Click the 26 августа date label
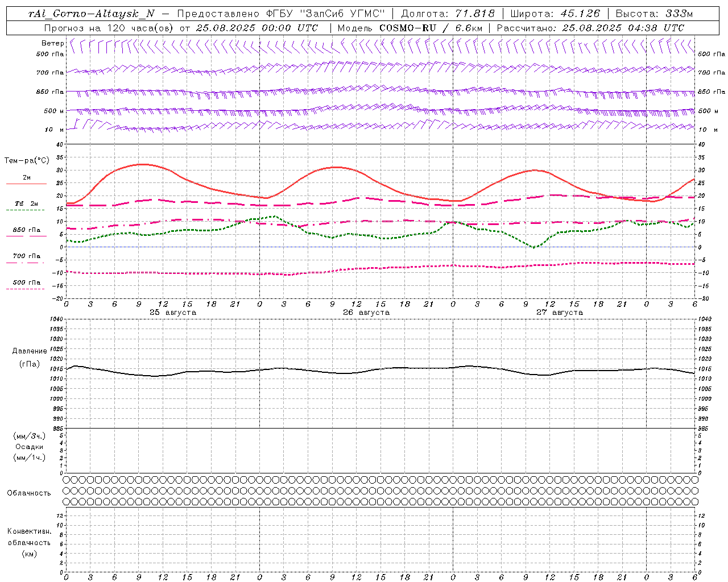The image size is (728, 582). click(x=366, y=313)
